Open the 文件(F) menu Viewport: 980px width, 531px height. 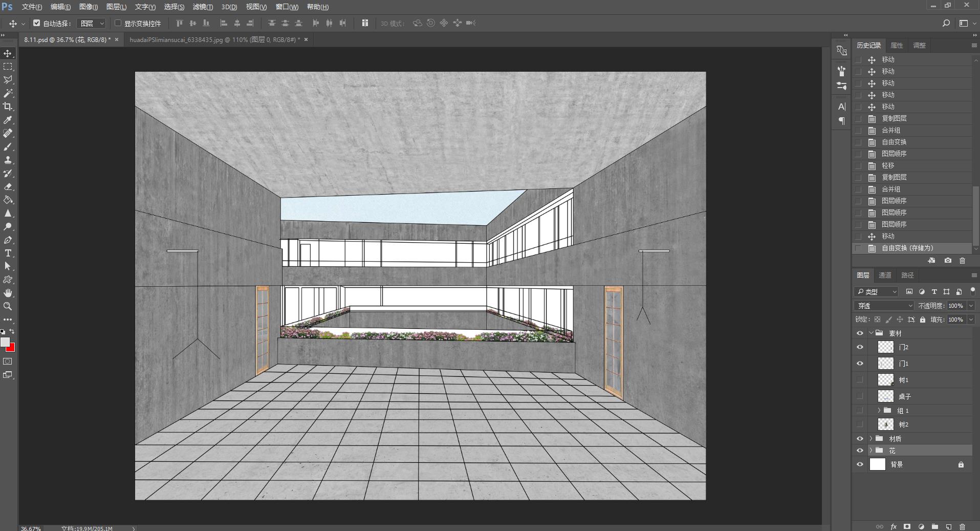(32, 7)
